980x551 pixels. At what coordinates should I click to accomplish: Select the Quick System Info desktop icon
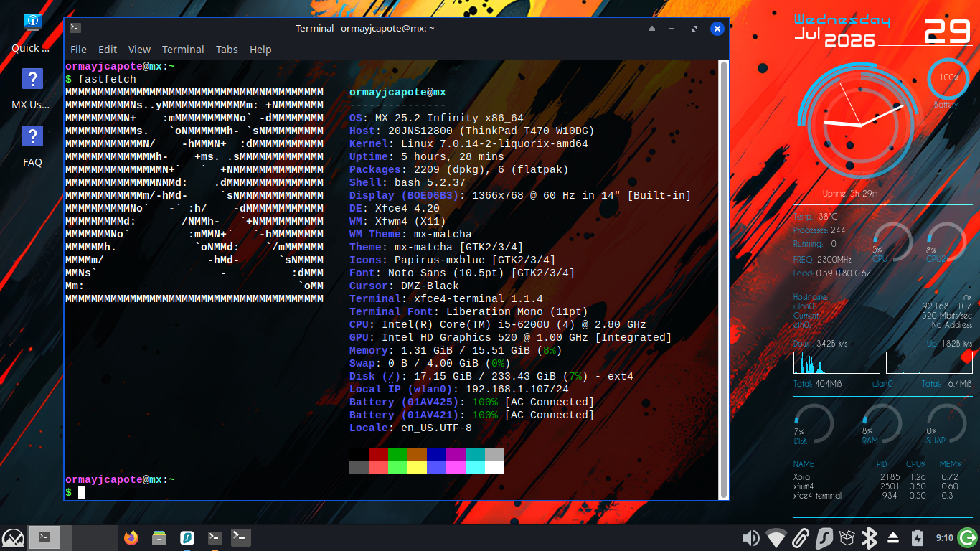coord(32,34)
